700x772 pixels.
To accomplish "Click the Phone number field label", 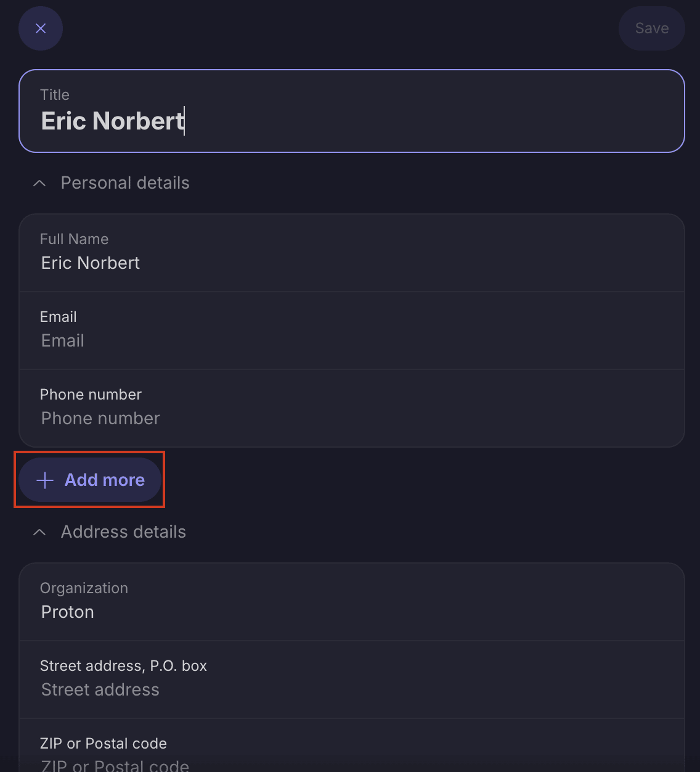I will point(91,395).
